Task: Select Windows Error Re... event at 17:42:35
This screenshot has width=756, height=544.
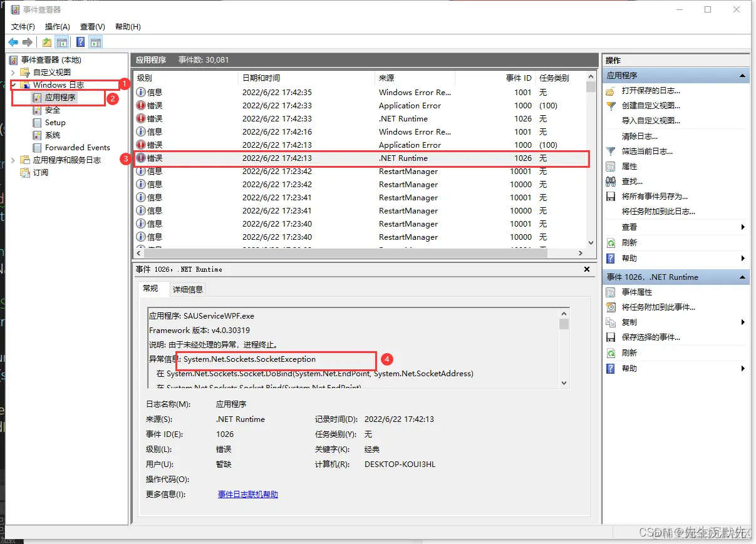Action: click(x=360, y=93)
